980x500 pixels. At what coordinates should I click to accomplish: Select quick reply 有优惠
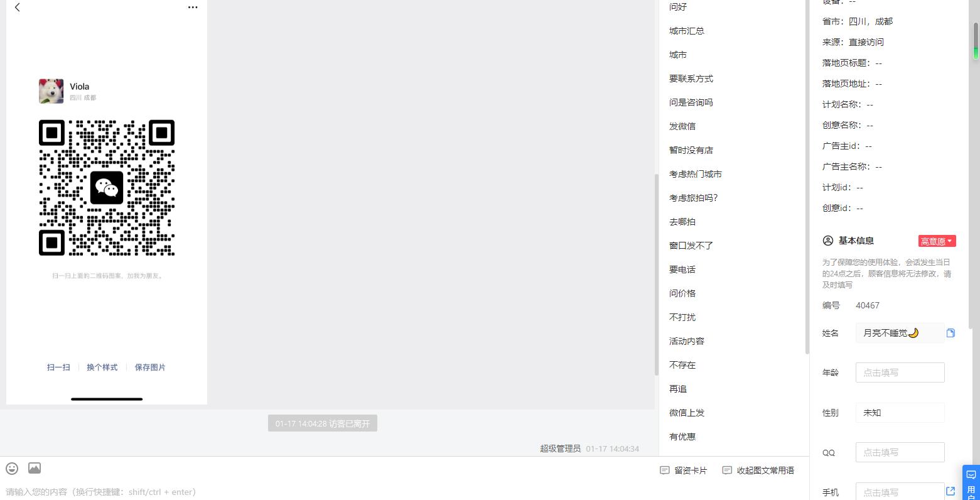pos(682,437)
